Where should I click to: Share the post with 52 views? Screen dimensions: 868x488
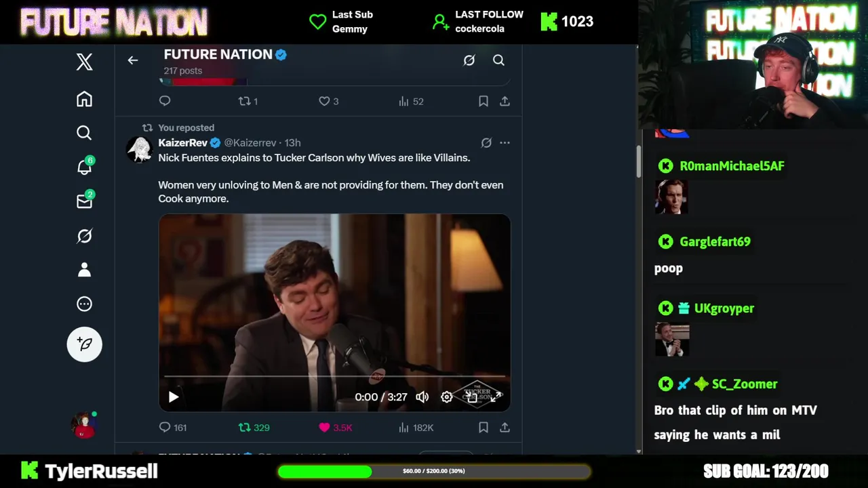pyautogui.click(x=505, y=101)
